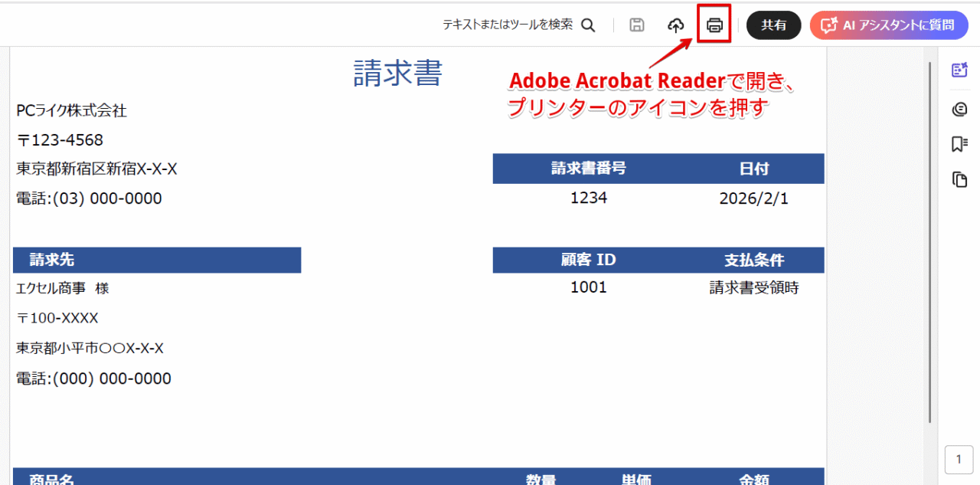Open the Comments panel from the sidebar
The width and height of the screenshot is (980, 485).
[959, 108]
